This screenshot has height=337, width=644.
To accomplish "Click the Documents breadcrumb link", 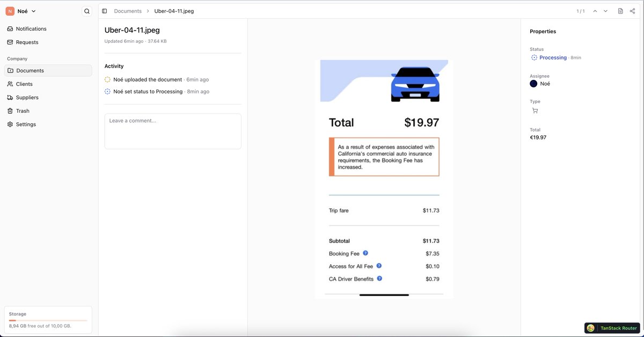I will pyautogui.click(x=128, y=11).
